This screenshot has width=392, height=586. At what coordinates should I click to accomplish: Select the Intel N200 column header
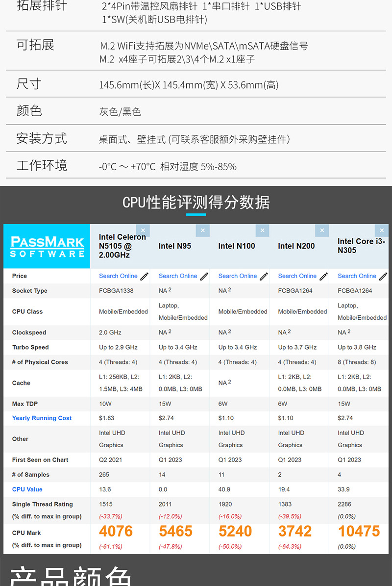(296, 246)
